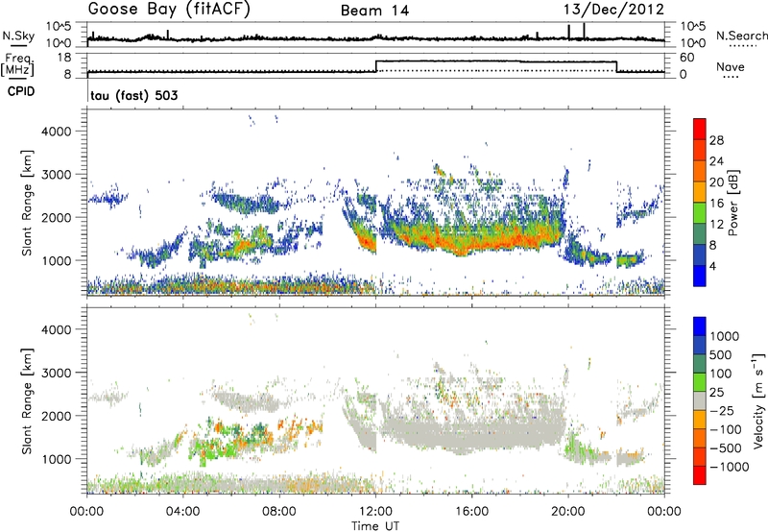Click the "100" label on Velocity colorbar
Viewport: 768px width, 532px height.
pos(722,374)
